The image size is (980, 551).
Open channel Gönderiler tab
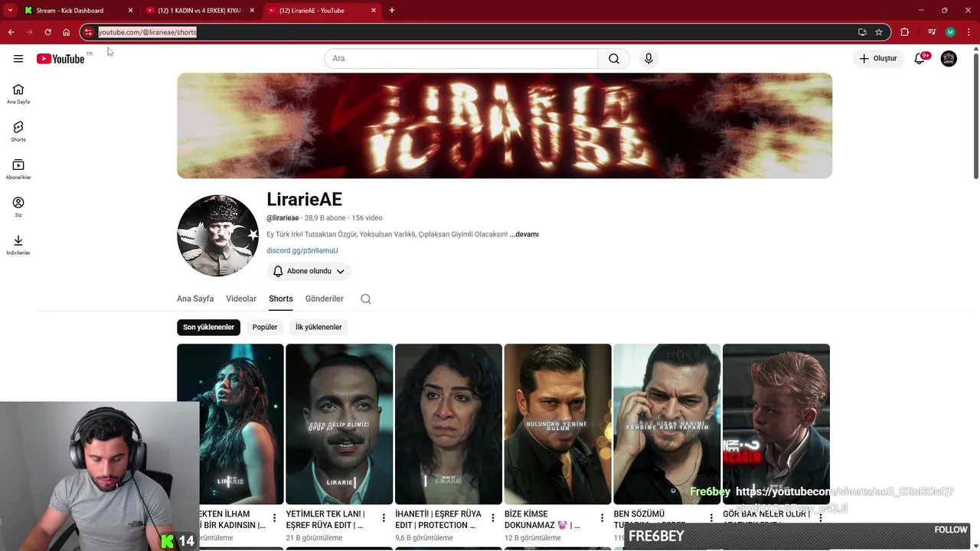coord(325,299)
